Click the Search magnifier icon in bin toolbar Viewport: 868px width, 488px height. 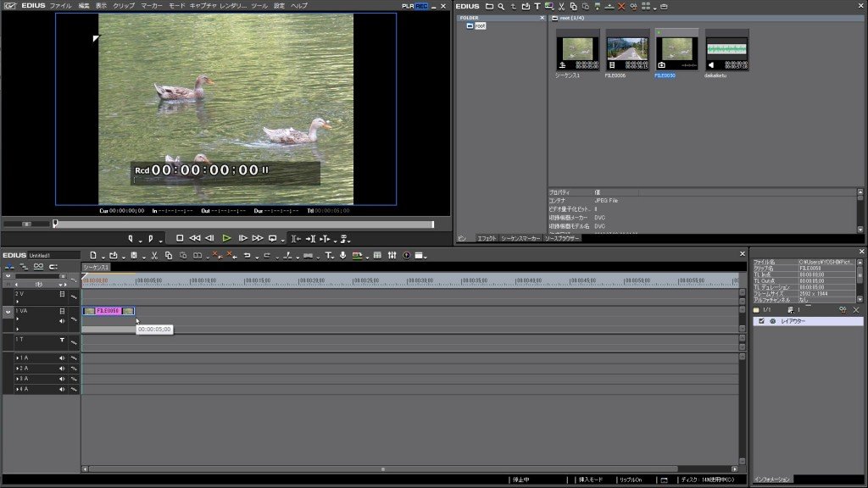(501, 7)
